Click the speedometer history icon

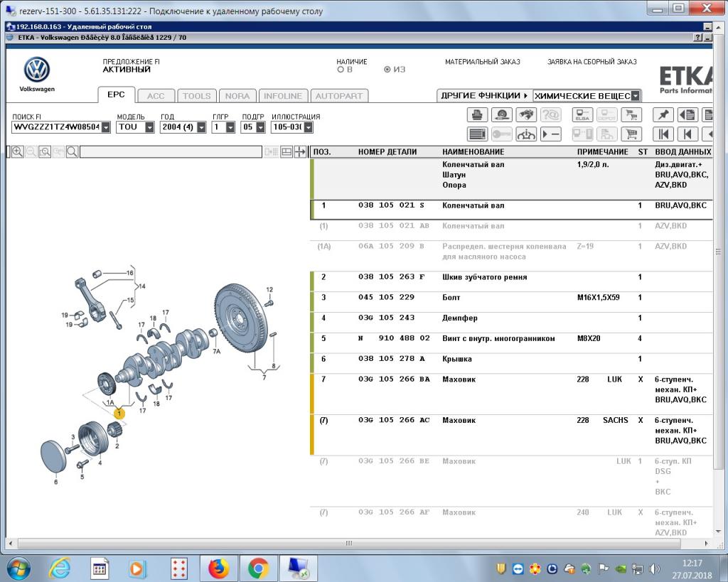[x=501, y=114]
